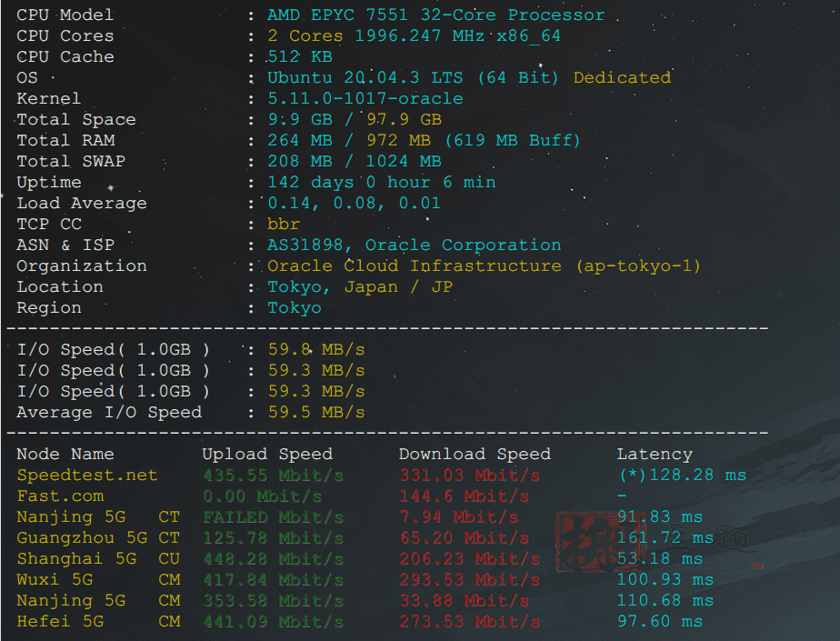Click location value 'Tokyo, Japan / JP'
The width and height of the screenshot is (840, 641).
coord(360,286)
